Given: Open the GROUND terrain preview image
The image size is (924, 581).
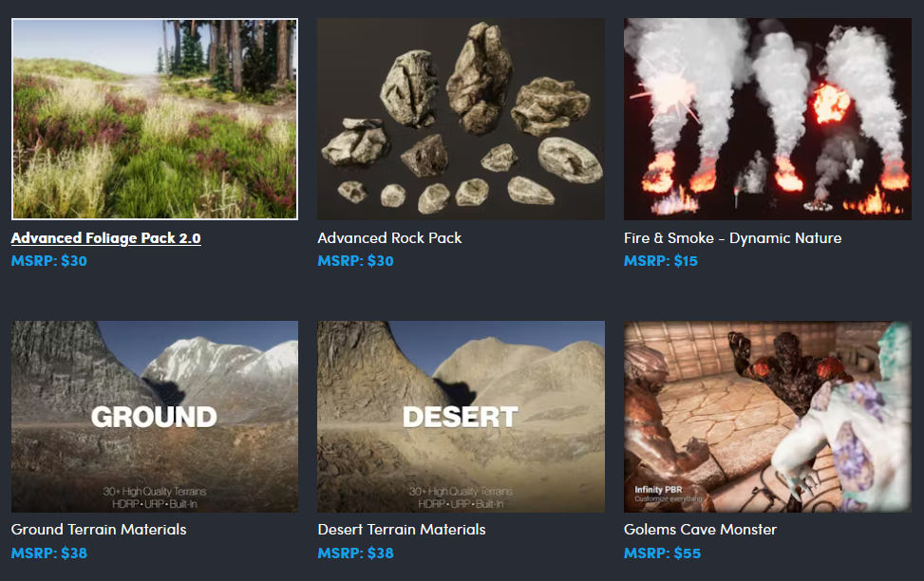Looking at the screenshot, I should [x=155, y=417].
